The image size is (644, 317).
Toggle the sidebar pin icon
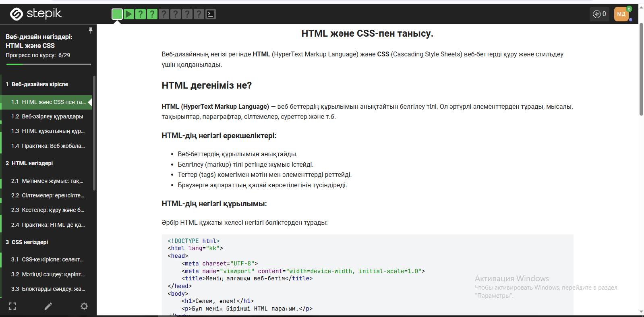tap(91, 30)
